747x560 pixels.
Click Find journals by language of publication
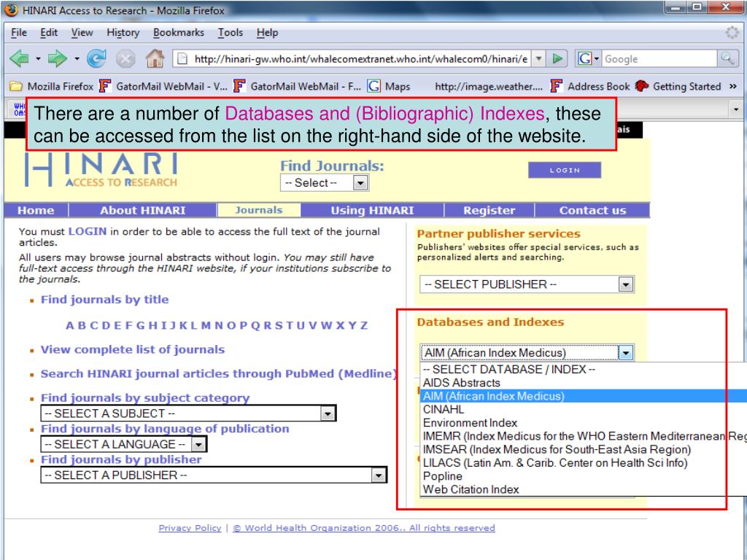[x=165, y=429]
